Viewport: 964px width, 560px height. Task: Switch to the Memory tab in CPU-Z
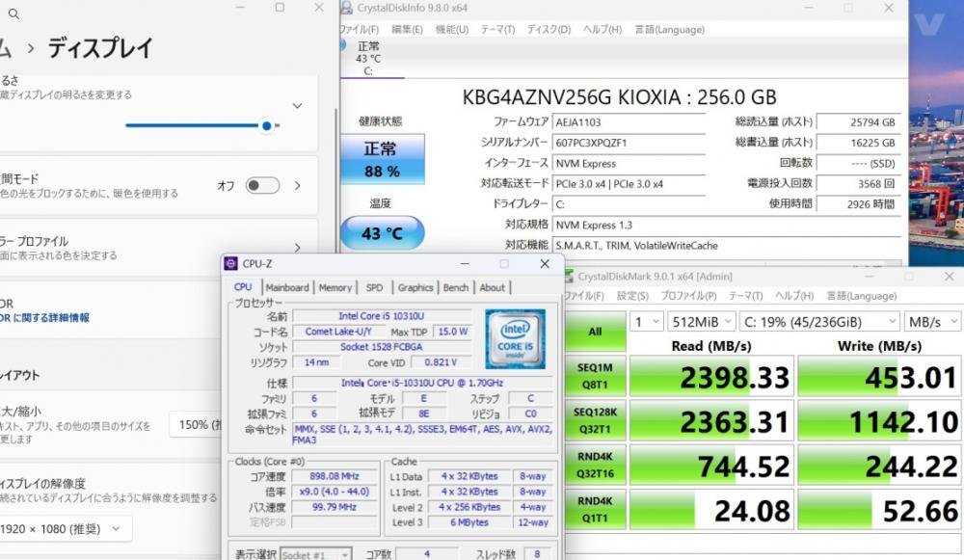pyautogui.click(x=335, y=287)
